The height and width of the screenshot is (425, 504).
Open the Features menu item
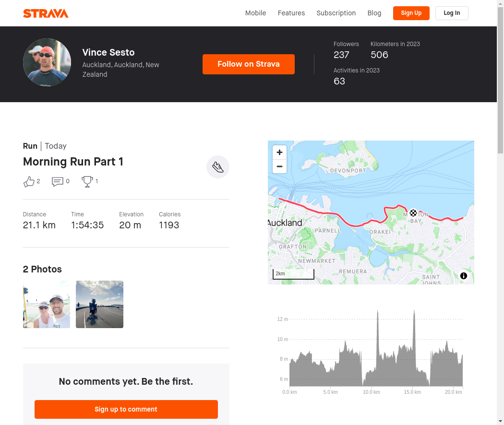pos(291,13)
